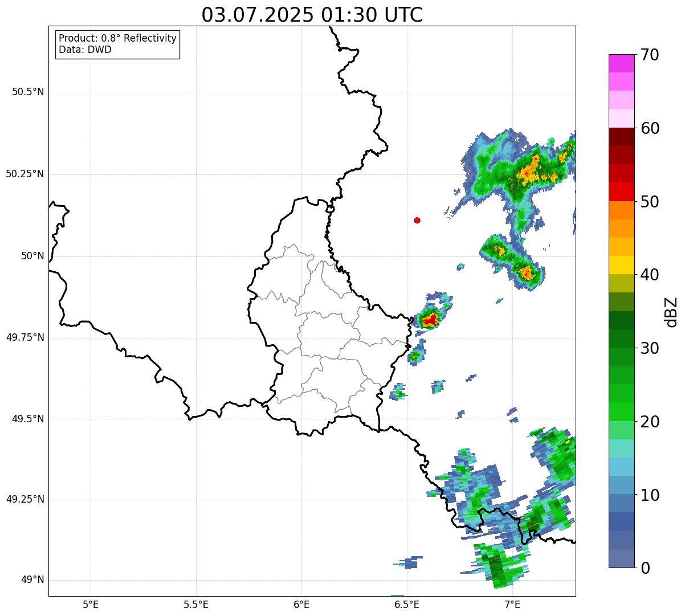Click the 50.25°N latitude label
The height and width of the screenshot is (616, 685).
[25, 174]
